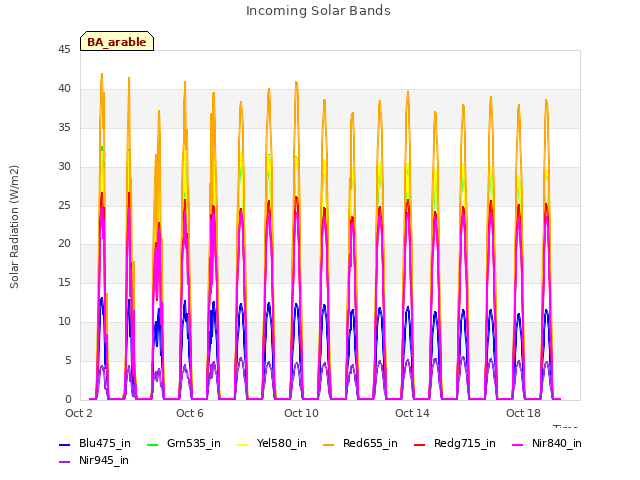
Task: Click the 25 y-axis tick label
Action: pyautogui.click(x=64, y=205)
